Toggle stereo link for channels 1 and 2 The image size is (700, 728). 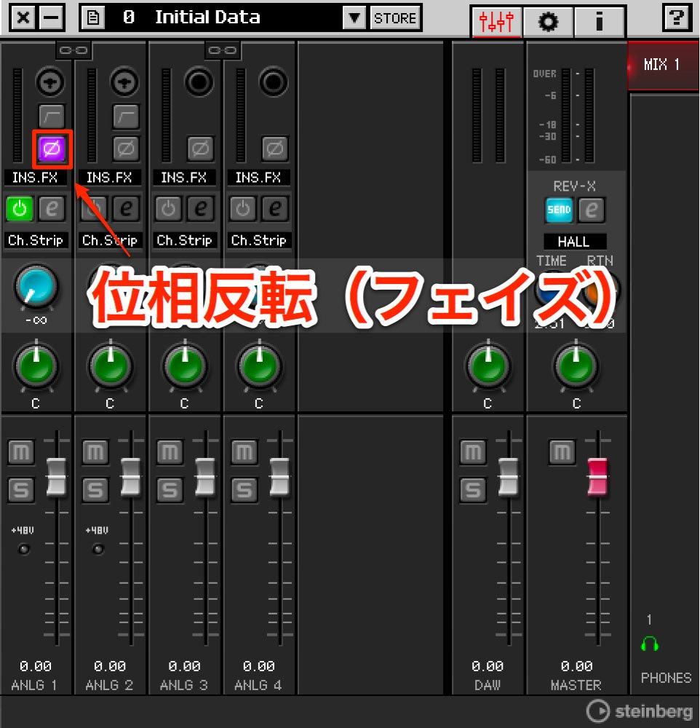click(x=73, y=50)
